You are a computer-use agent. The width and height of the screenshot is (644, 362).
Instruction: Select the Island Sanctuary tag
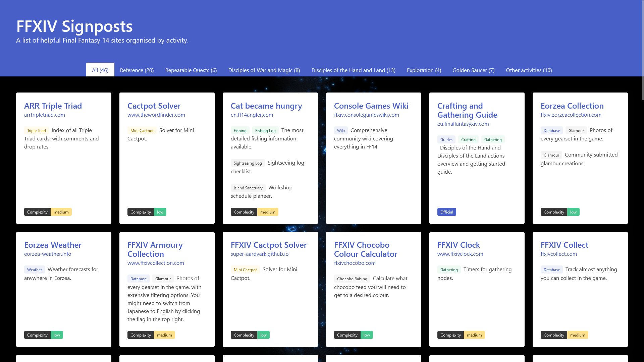tap(248, 188)
